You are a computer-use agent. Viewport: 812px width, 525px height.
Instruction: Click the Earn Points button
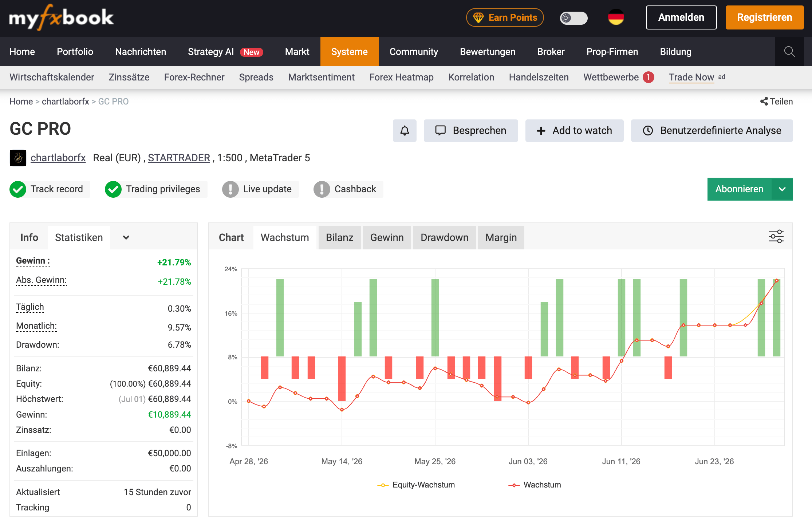click(x=505, y=17)
